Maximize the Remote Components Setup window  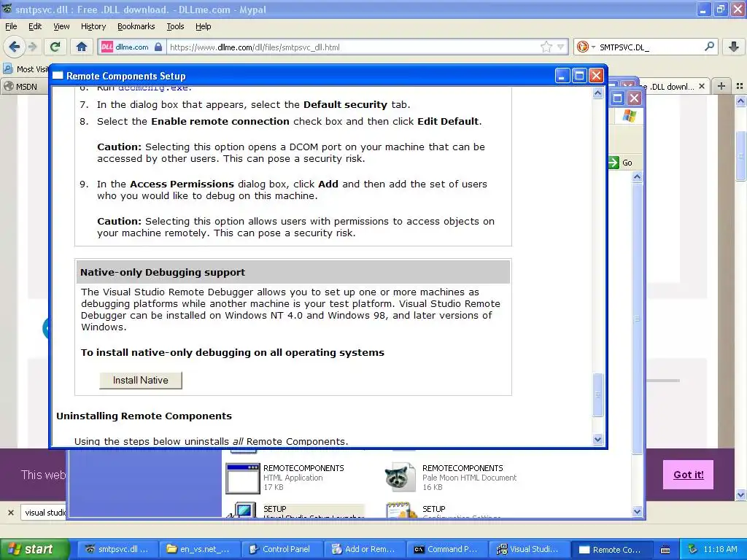(x=578, y=76)
